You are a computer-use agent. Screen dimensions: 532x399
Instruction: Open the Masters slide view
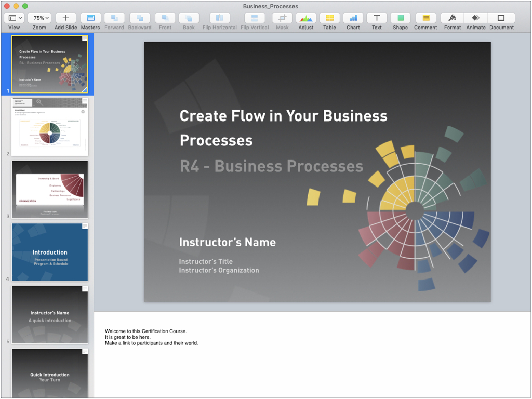[90, 18]
